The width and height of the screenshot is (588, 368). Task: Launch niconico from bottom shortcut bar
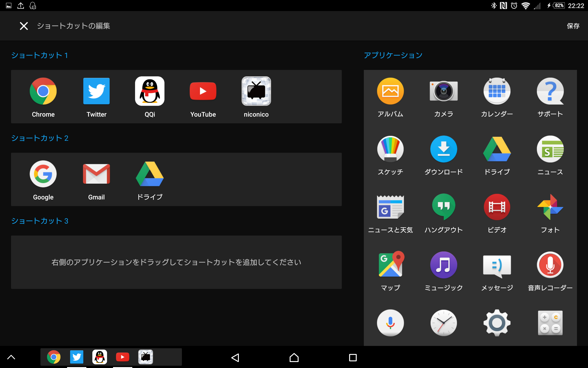click(x=146, y=357)
